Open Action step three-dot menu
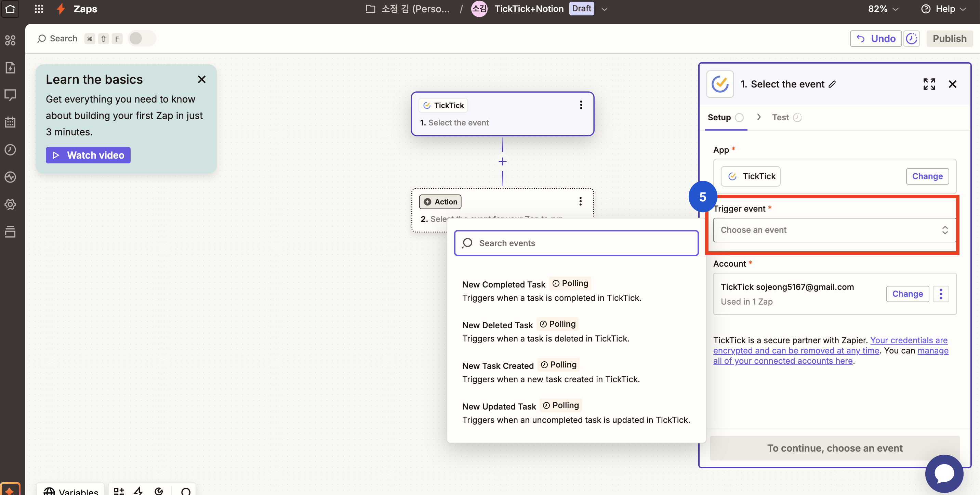The image size is (980, 495). pyautogui.click(x=581, y=201)
